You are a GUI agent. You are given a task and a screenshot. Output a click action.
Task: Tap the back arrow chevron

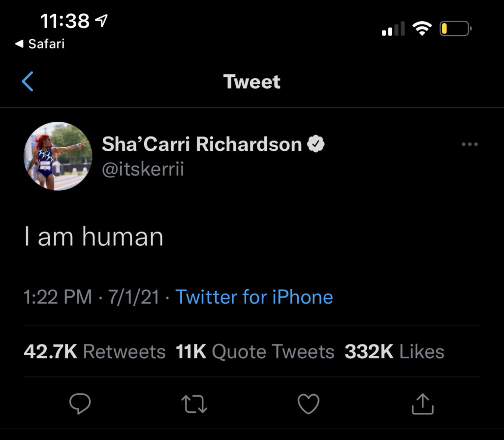tap(28, 81)
